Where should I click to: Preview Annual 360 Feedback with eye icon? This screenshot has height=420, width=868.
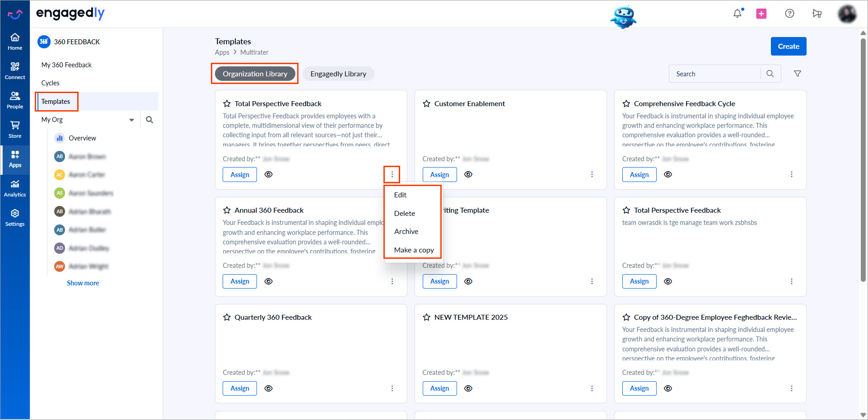click(269, 281)
